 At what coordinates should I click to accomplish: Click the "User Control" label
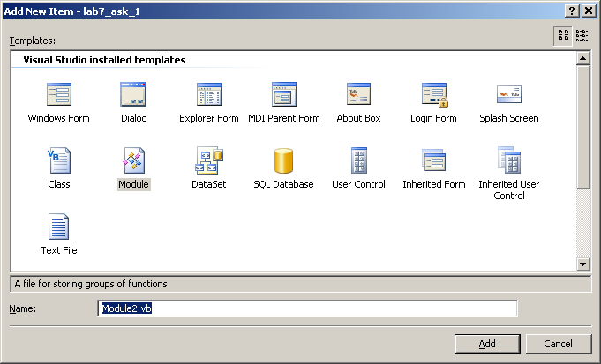359,184
